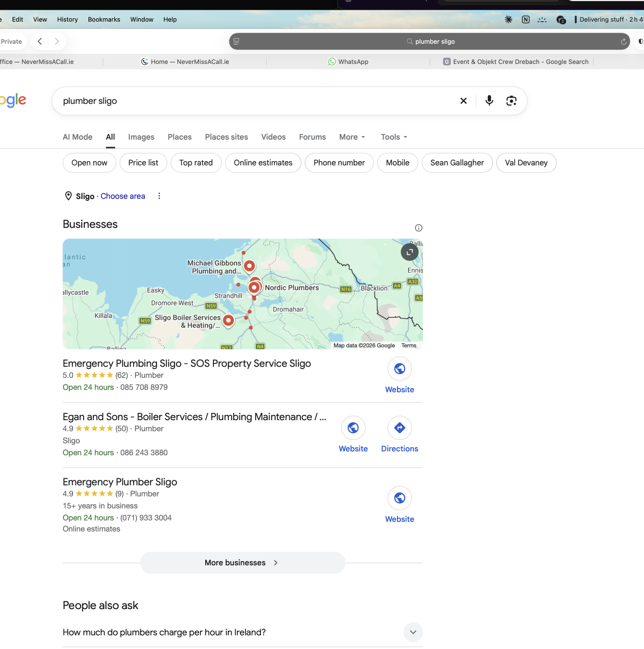Screen dimensions: 644x649
Task: Go back with browser back arrow
Action: (40, 41)
